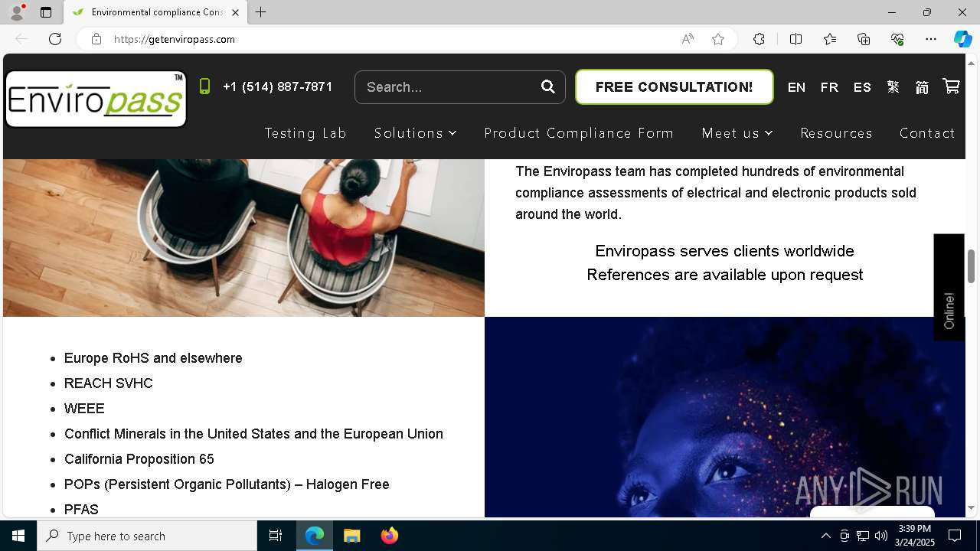980x551 pixels.
Task: Open Collections icon
Action: tap(864, 39)
